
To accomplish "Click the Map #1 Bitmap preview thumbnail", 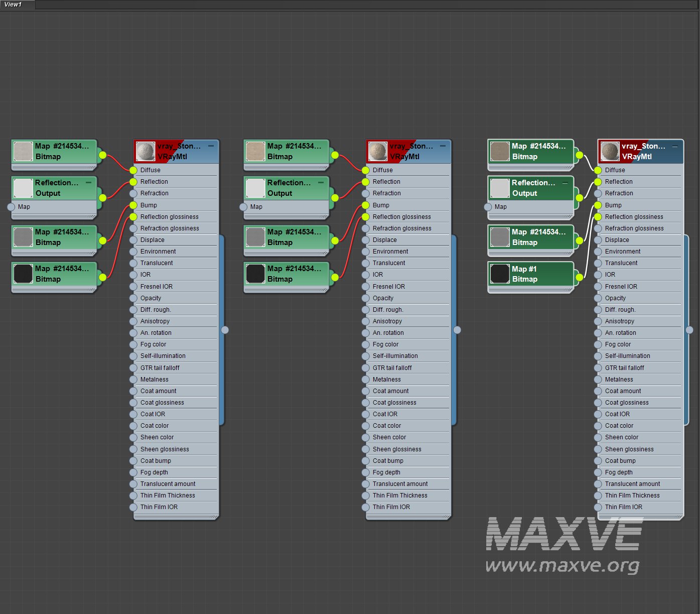I will (x=500, y=274).
